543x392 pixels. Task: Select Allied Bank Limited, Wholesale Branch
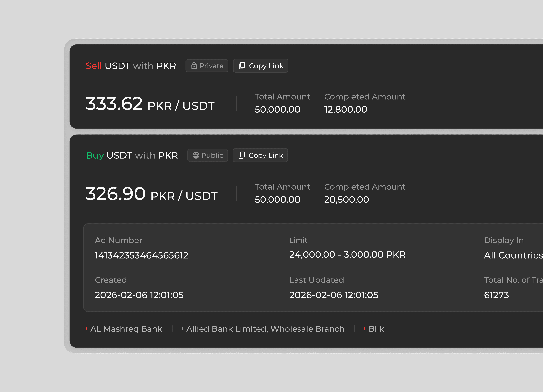(x=265, y=329)
